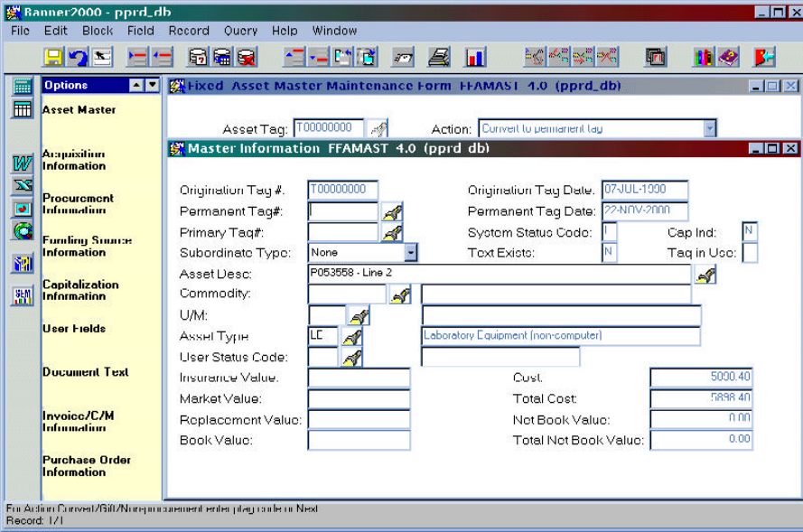Go to Funding Source Information option
803x532 pixels.
87,247
